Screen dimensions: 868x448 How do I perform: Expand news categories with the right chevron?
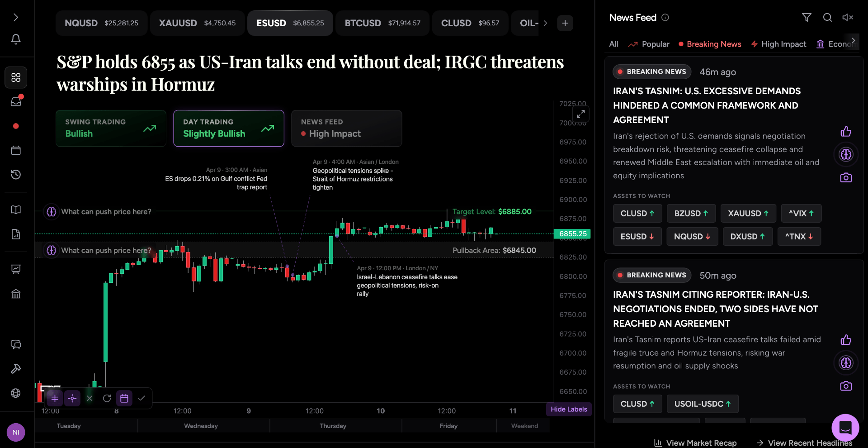pos(854,41)
